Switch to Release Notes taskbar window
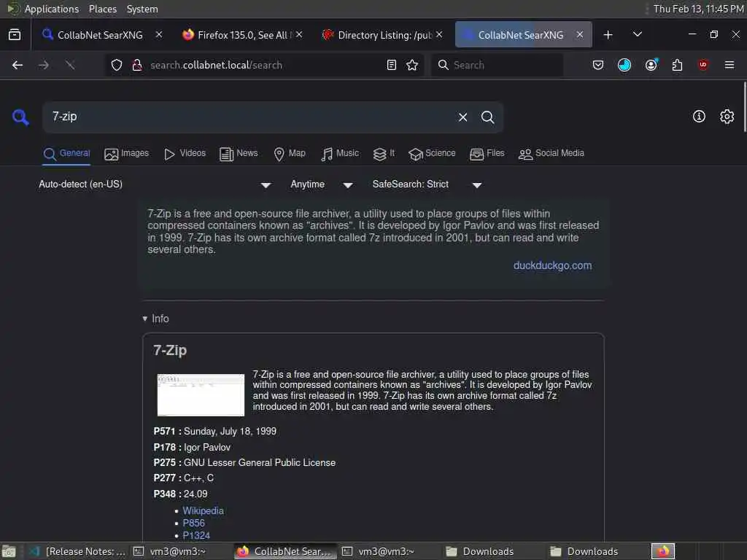Image resolution: width=747 pixels, height=560 pixels. coord(78,551)
